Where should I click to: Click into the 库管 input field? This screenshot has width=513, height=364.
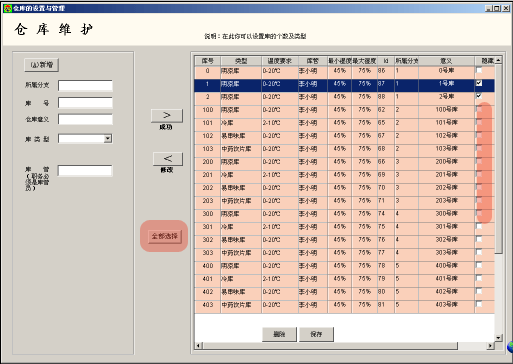click(x=85, y=171)
